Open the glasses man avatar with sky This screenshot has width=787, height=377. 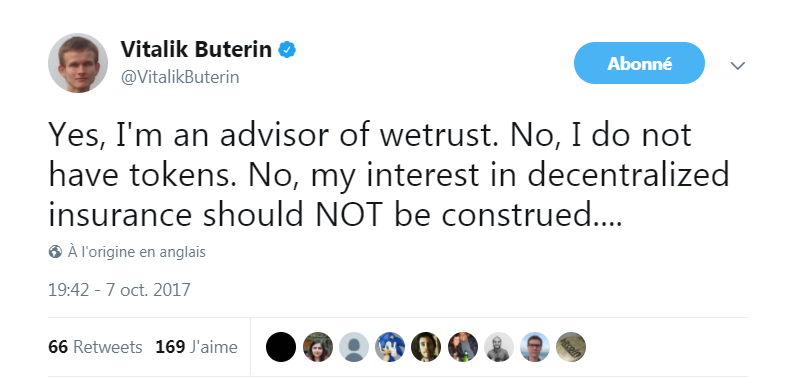point(535,347)
